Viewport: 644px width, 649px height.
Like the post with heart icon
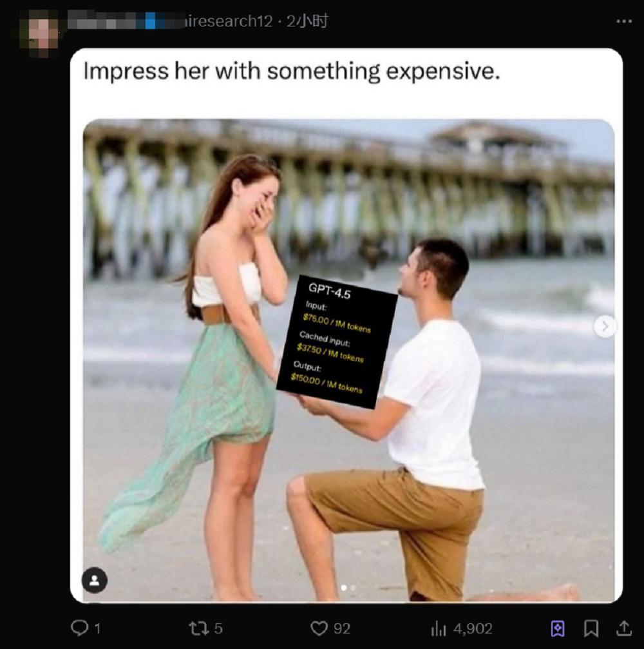pos(319,628)
